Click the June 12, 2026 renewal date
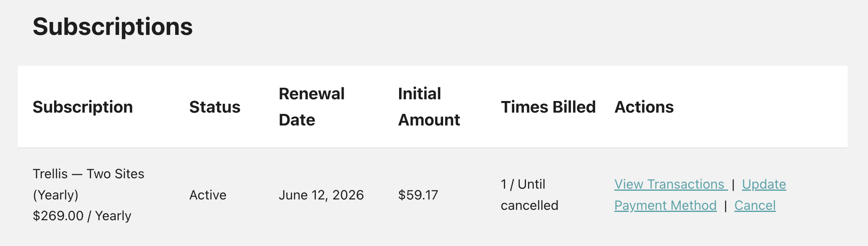The image size is (868, 246). [321, 195]
